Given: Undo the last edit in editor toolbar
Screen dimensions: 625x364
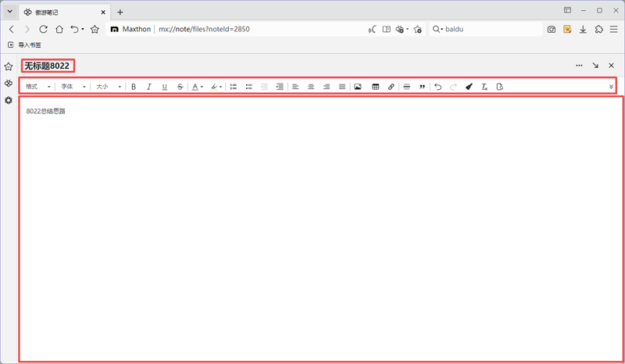Looking at the screenshot, I should 437,87.
